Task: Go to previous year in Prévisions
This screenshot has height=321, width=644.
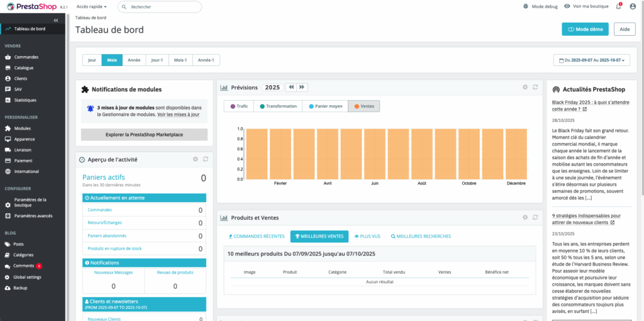Action: click(x=291, y=87)
